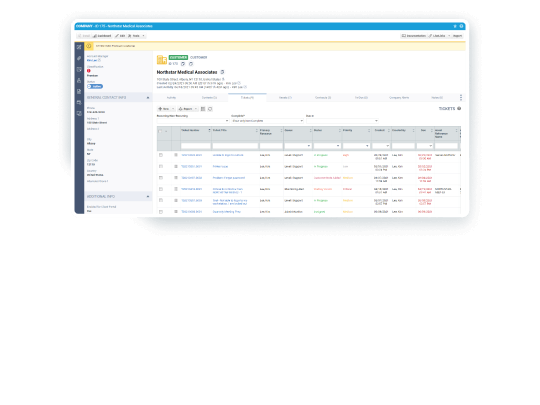Viewport: 540px width, 405px height.
Task: Click the copy icon beside Northstar Medical Associates
Action: (x=222, y=72)
